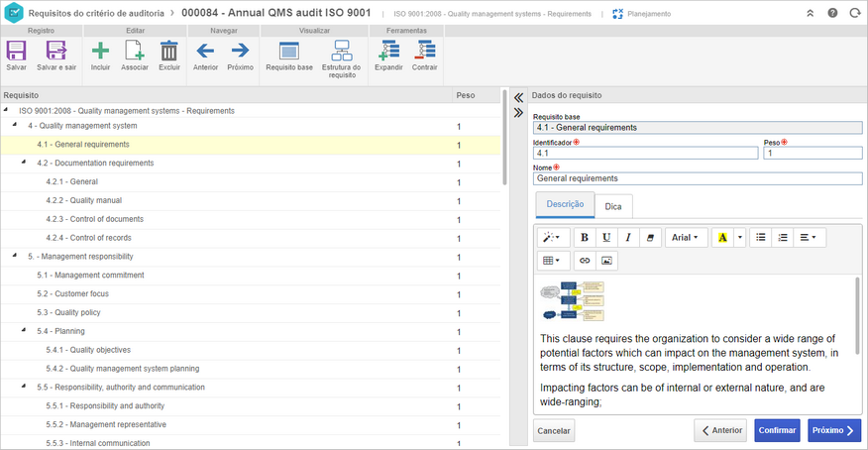Open help question mark icon

pyautogui.click(x=832, y=13)
